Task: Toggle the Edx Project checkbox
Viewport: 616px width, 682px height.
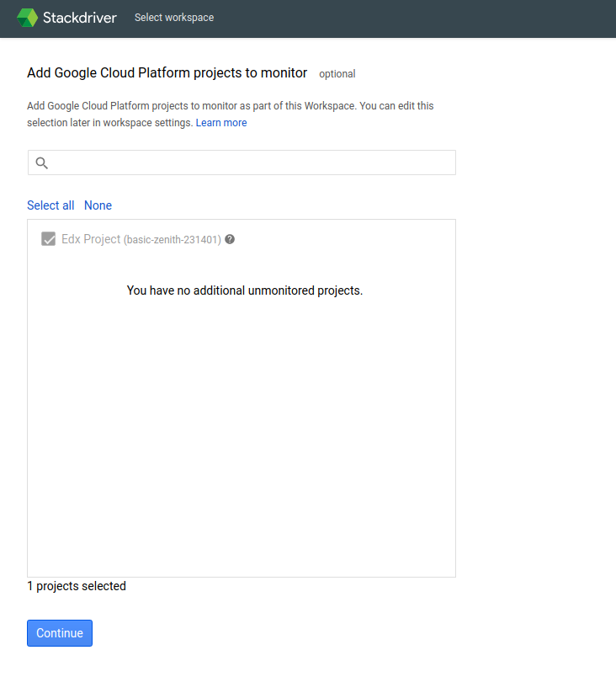Action: point(49,239)
